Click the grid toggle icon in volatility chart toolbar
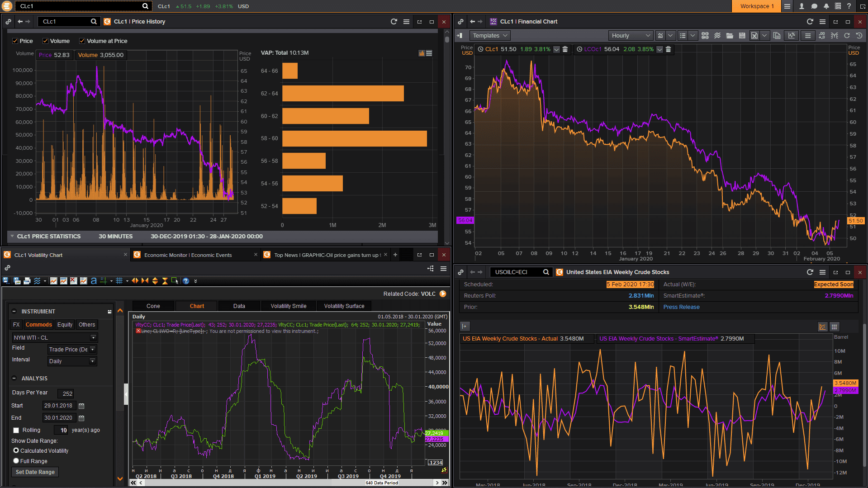Screen dimensions: 868x488 coord(119,281)
